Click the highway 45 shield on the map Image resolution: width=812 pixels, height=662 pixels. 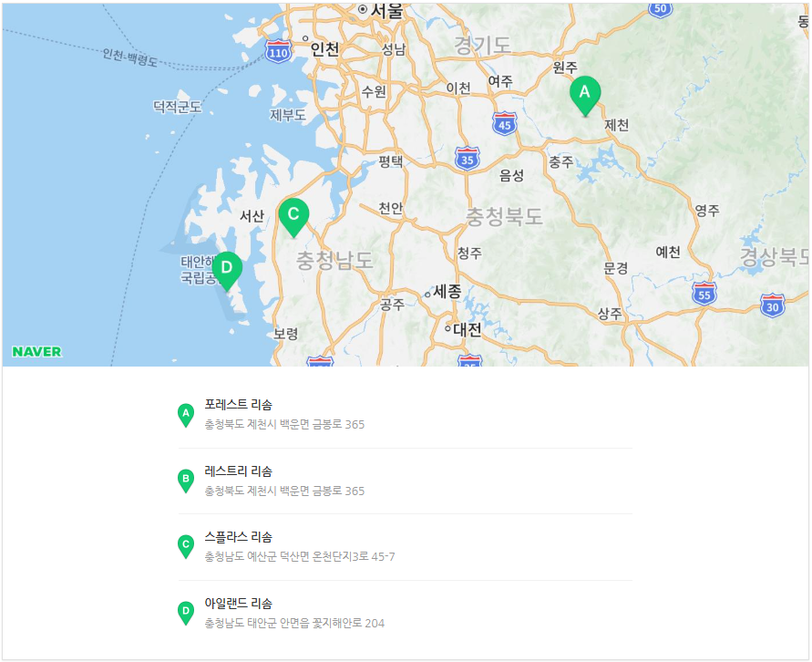[505, 123]
